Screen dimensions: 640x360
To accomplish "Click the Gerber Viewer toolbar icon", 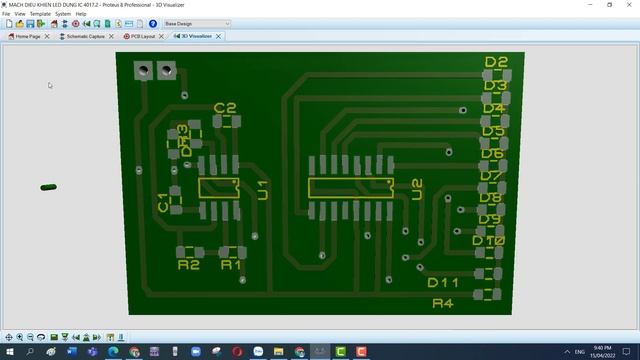I will click(x=97, y=24).
